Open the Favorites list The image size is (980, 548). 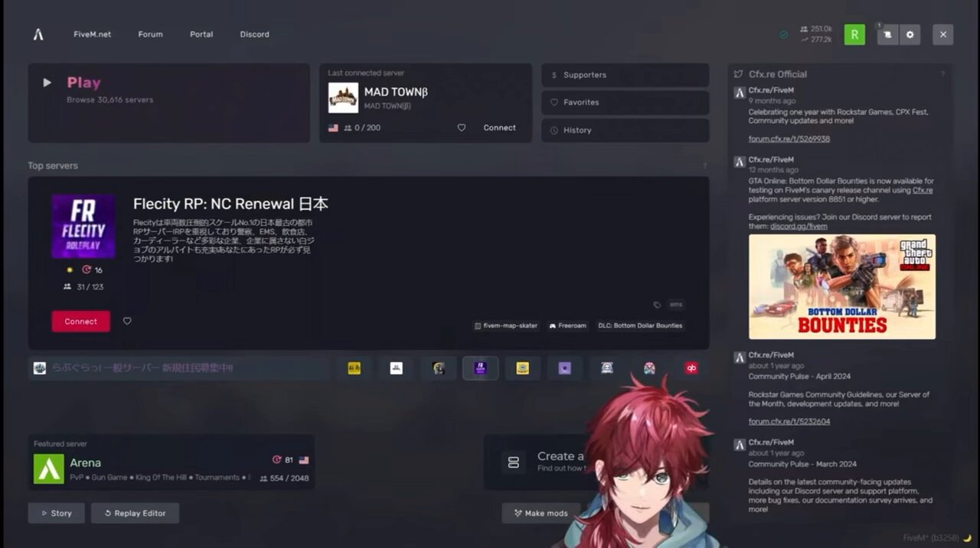625,103
